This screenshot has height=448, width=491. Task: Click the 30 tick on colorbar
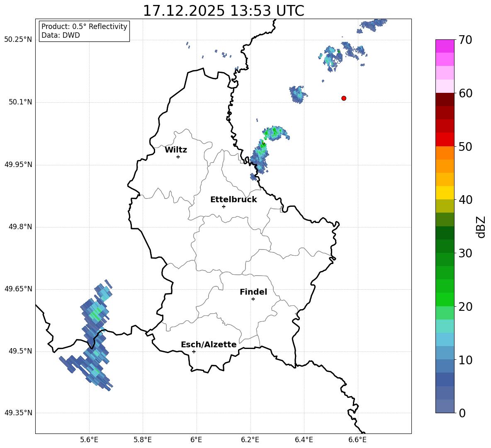click(x=465, y=253)
